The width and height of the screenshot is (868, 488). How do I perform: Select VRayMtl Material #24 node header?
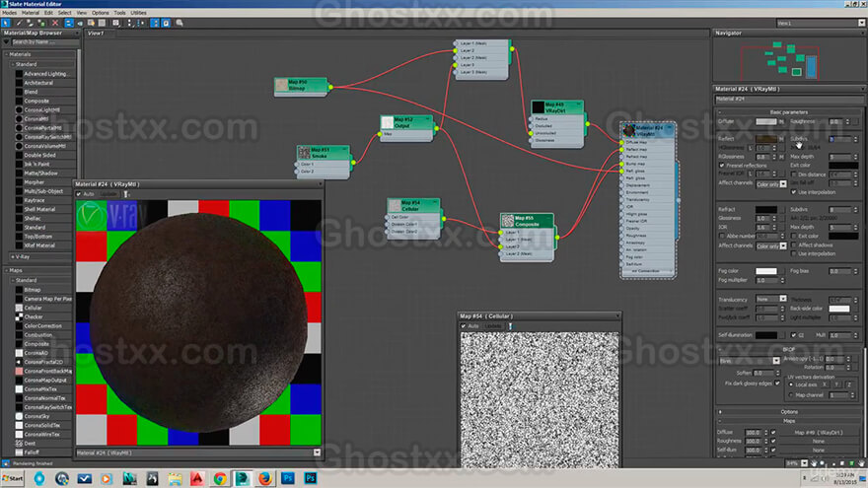pyautogui.click(x=648, y=130)
